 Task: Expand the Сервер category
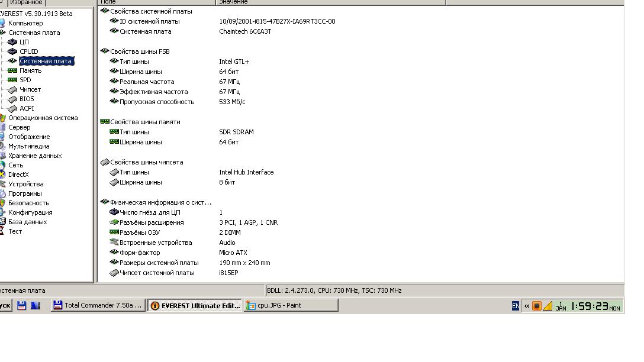pos(19,127)
